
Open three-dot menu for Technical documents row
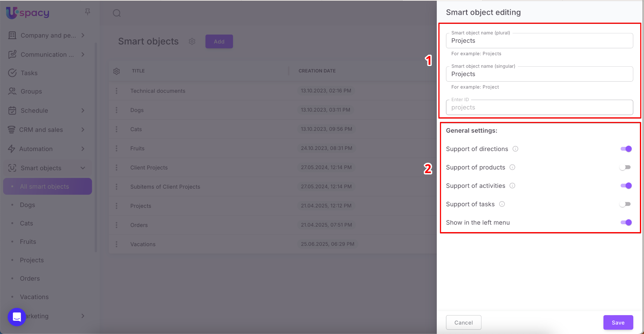(x=117, y=91)
